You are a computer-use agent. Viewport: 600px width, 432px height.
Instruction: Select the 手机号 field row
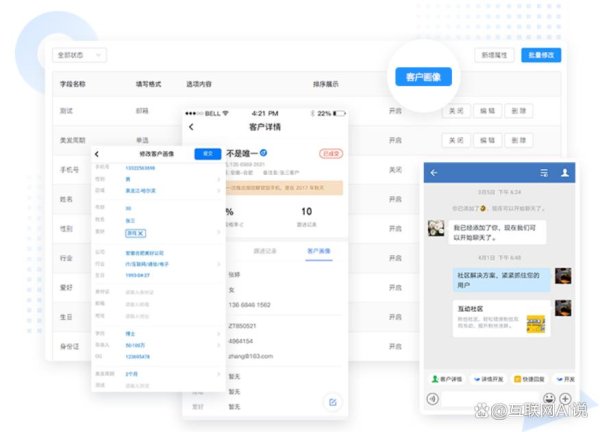(69, 170)
